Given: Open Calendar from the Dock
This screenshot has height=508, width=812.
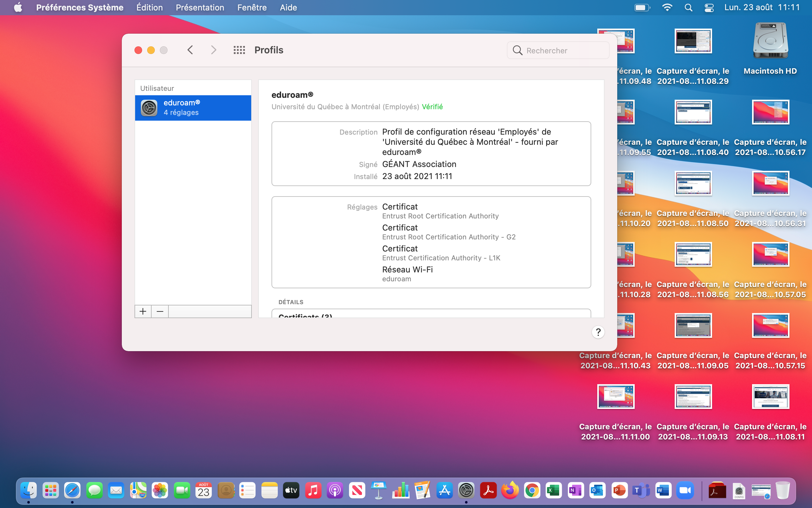Looking at the screenshot, I should coord(204,491).
